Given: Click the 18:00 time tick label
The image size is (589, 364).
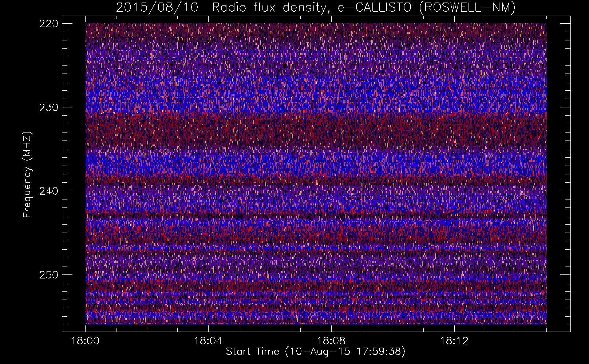Looking at the screenshot, I should [x=85, y=341].
